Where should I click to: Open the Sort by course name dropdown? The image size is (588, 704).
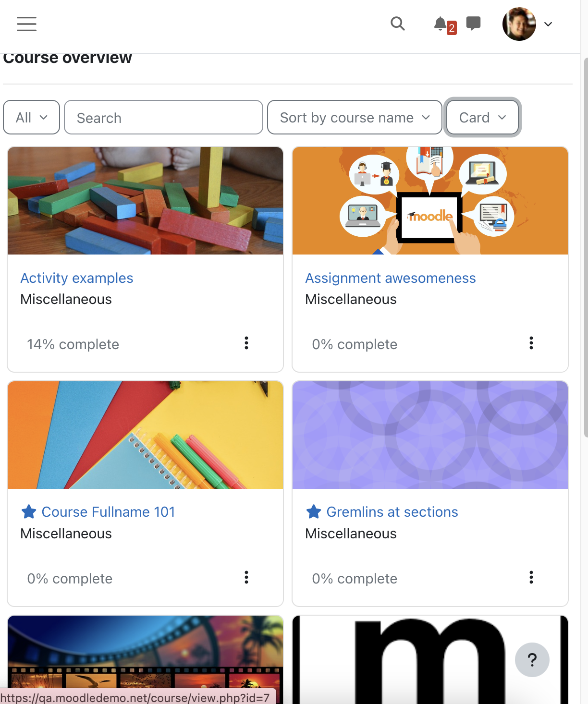355,117
